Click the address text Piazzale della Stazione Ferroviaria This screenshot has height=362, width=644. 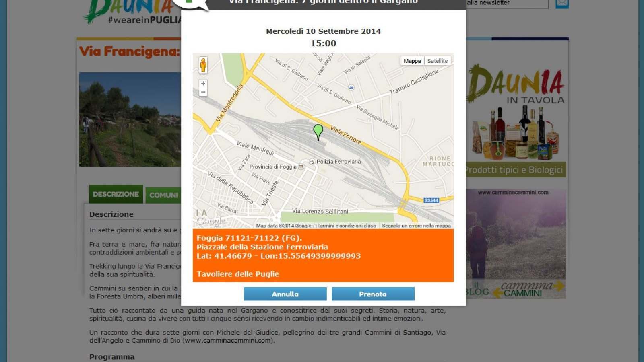coord(262,247)
